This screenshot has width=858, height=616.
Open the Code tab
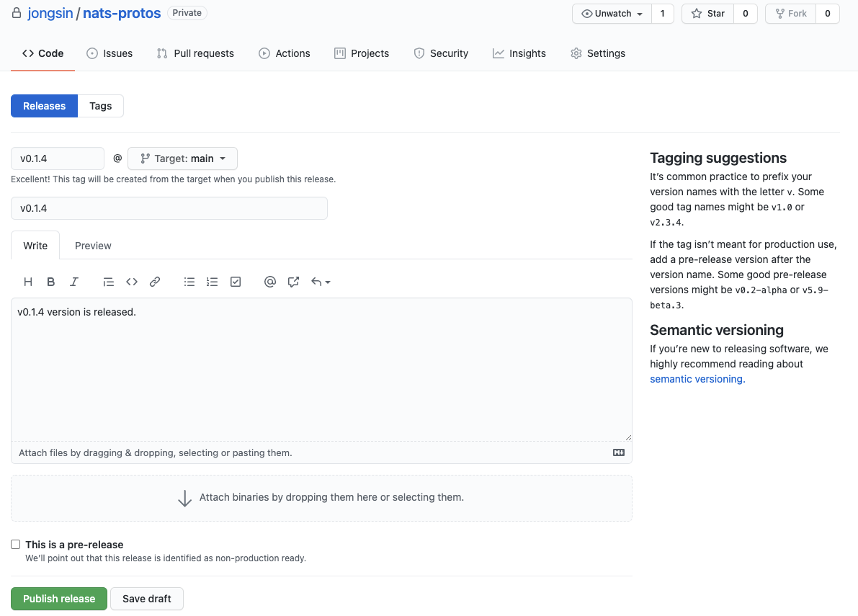[x=43, y=53]
